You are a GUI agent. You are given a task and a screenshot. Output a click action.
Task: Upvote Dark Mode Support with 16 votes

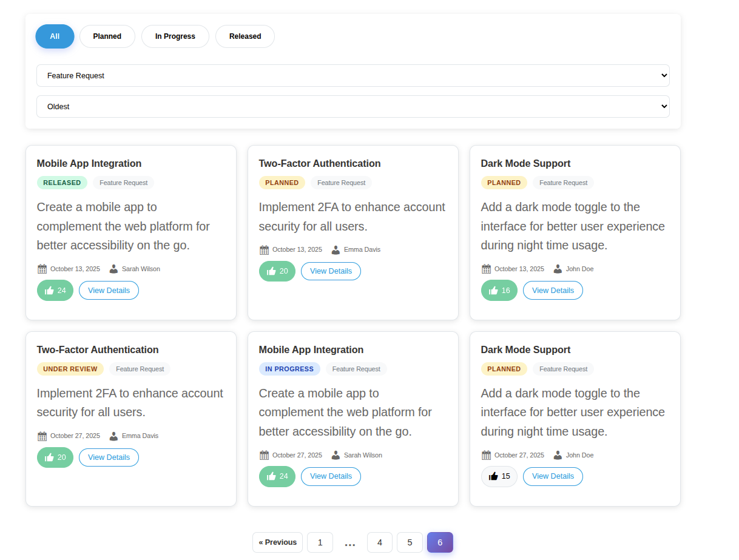499,291
